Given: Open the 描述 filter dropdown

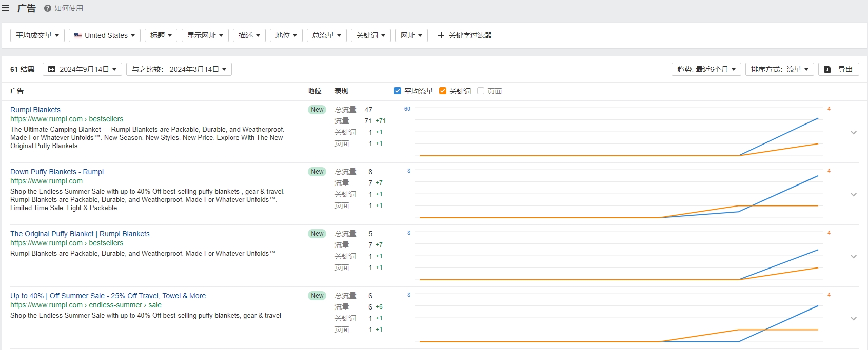Looking at the screenshot, I should (249, 35).
